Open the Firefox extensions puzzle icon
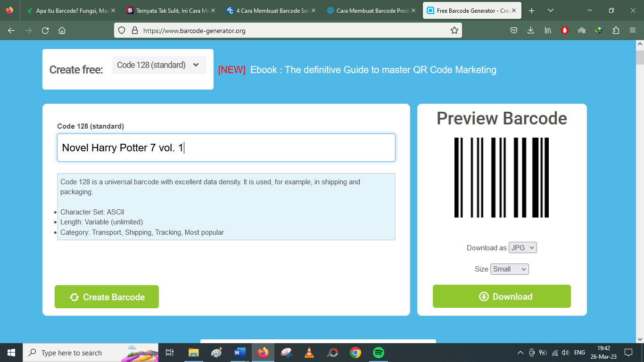Screen dimensions: 644x362 [616, 31]
